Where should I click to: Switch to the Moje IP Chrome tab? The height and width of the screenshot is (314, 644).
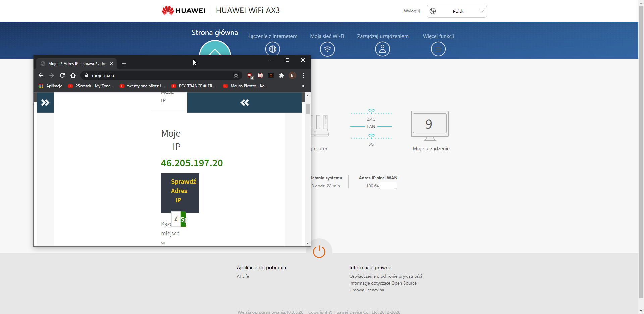coord(76,64)
